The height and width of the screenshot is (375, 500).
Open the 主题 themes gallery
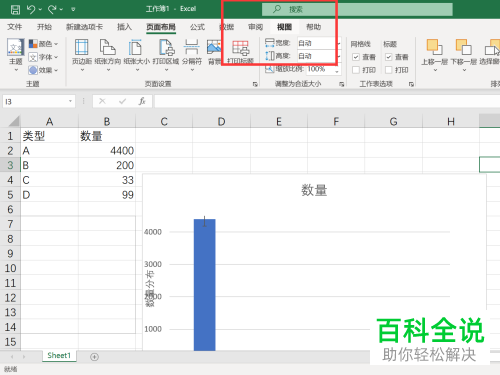[16, 55]
